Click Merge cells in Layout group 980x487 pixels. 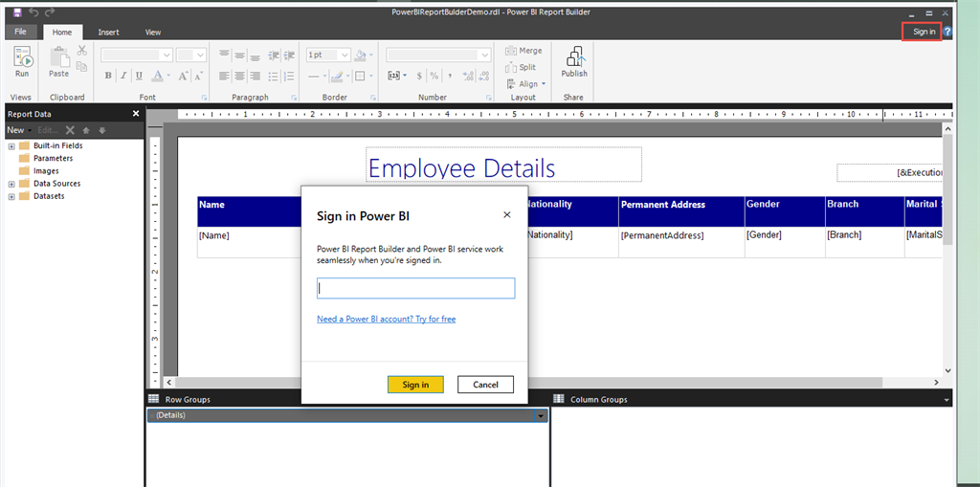coord(523,51)
